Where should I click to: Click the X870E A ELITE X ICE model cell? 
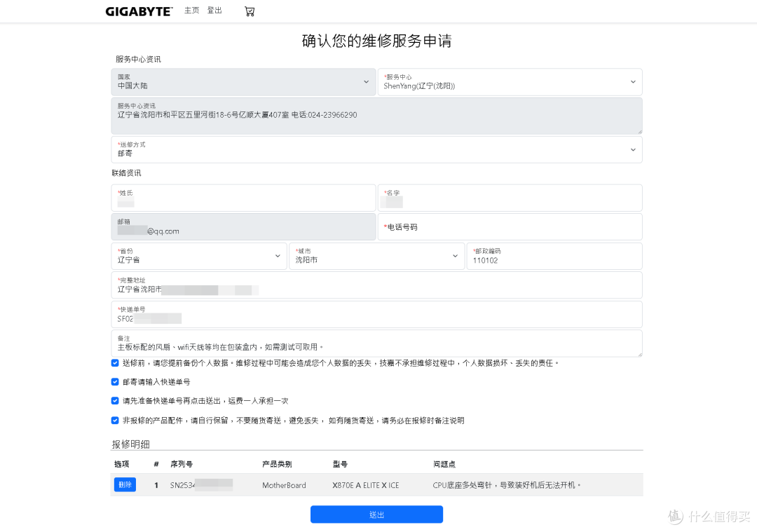point(365,485)
